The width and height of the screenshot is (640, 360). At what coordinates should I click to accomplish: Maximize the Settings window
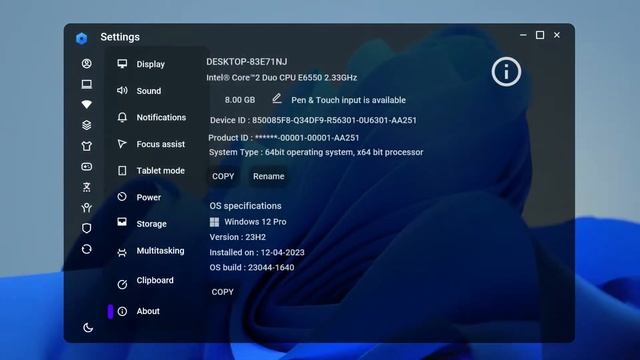540,35
